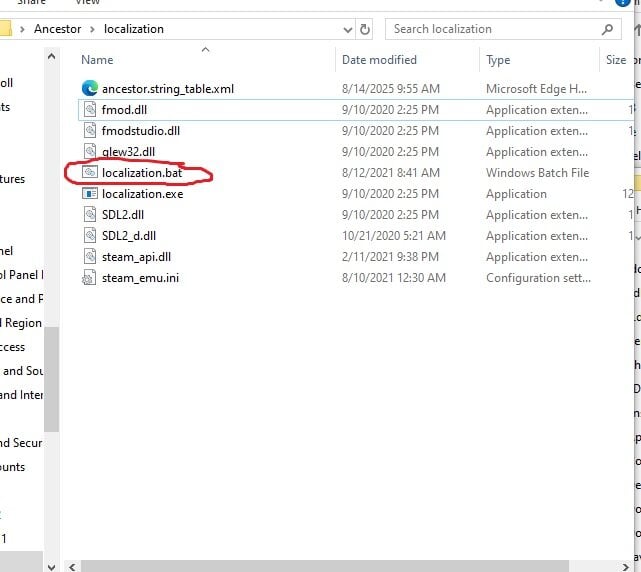Select file name fmod.dll
641x572 pixels.
[124, 110]
